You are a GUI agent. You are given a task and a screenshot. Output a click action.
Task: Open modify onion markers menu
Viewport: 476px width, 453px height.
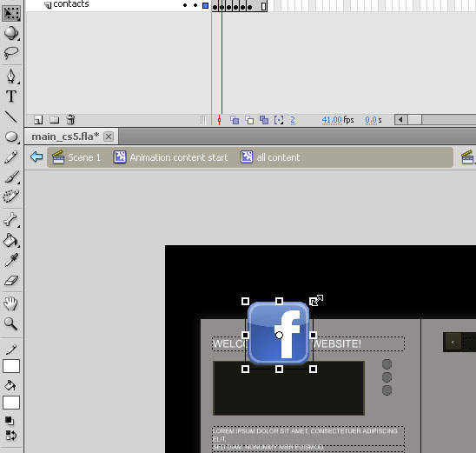tap(279, 120)
